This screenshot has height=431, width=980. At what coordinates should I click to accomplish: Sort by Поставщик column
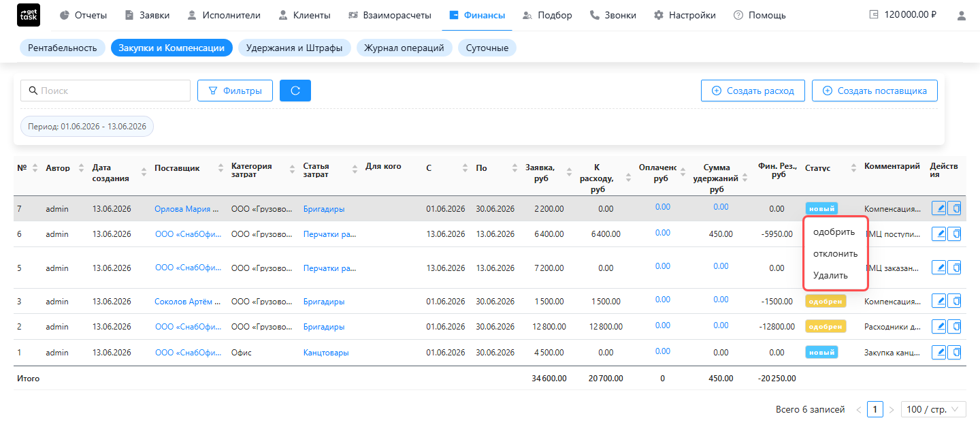click(x=220, y=167)
